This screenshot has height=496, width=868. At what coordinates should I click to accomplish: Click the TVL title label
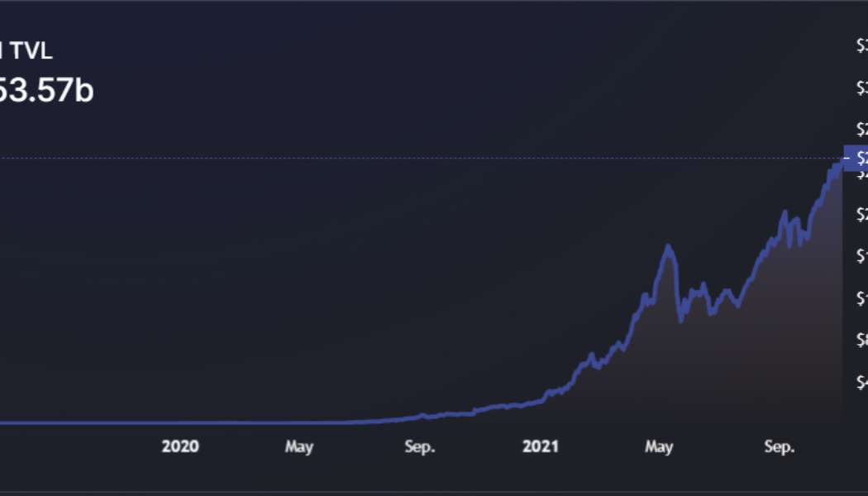25,50
